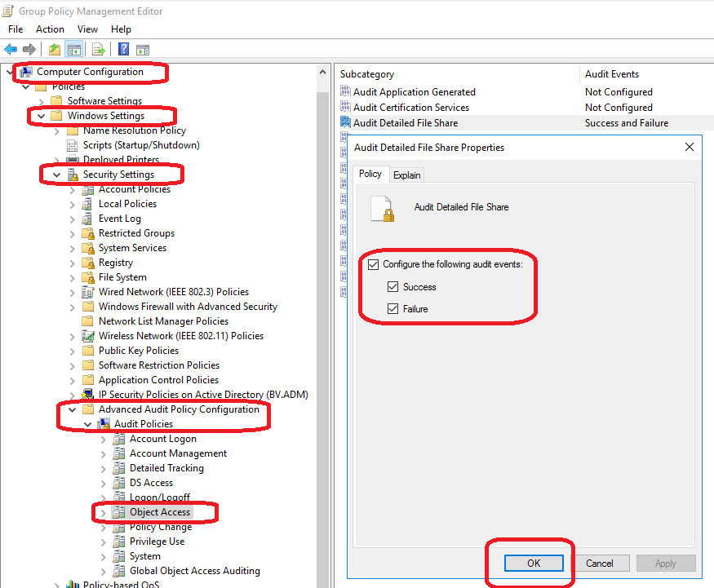
Task: Select Object Access in the tree
Action: click(159, 512)
